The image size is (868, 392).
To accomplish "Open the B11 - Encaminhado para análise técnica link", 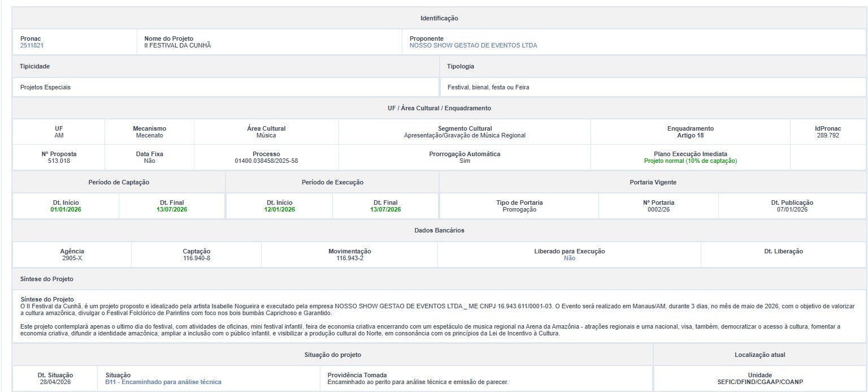I will click(x=163, y=382).
